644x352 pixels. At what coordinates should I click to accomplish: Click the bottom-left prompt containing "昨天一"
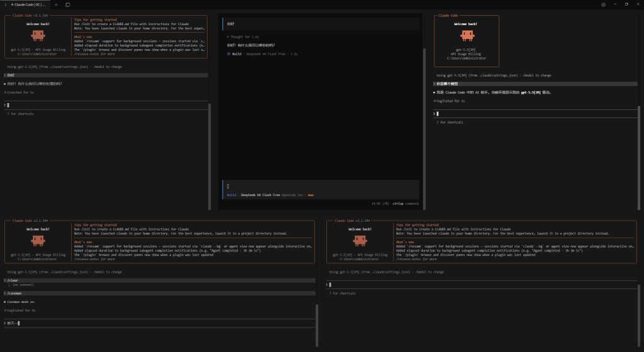[159, 323]
